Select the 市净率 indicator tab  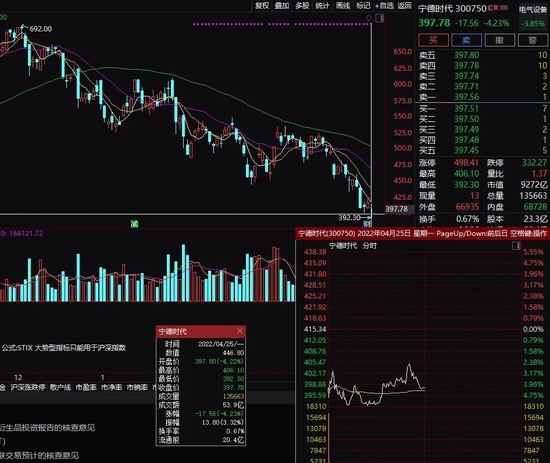pos(112,387)
